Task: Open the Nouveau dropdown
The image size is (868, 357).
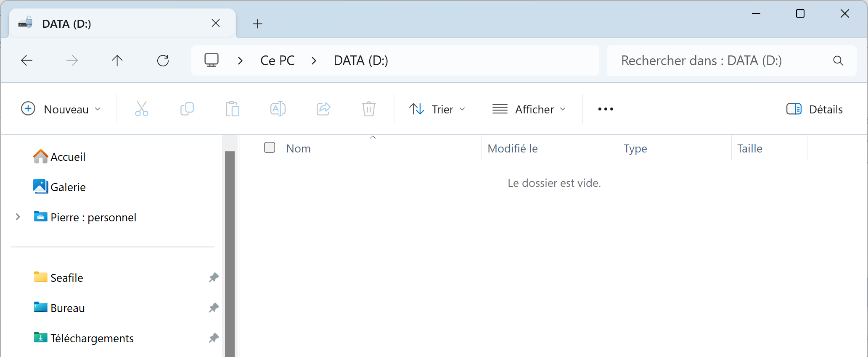Action: pos(61,109)
